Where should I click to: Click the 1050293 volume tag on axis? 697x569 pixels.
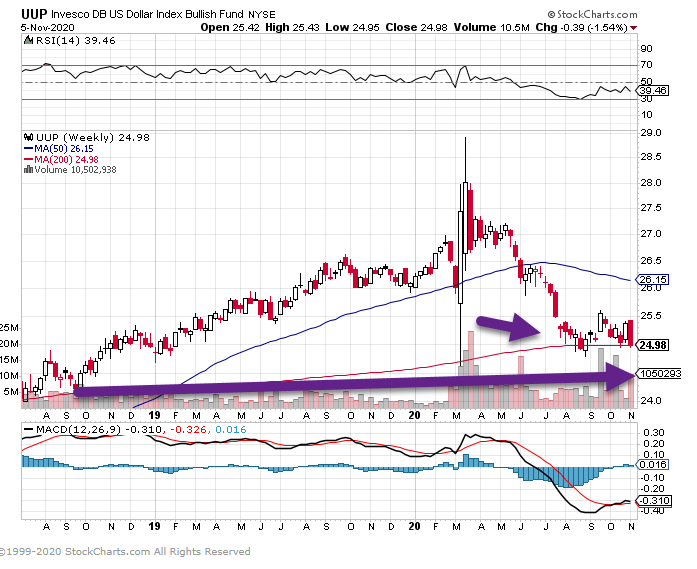pos(660,374)
